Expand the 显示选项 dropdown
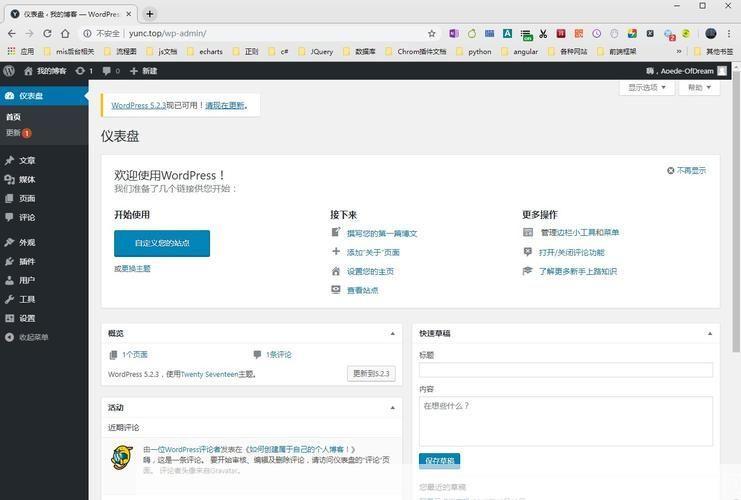The width and height of the screenshot is (741, 500). [646, 87]
